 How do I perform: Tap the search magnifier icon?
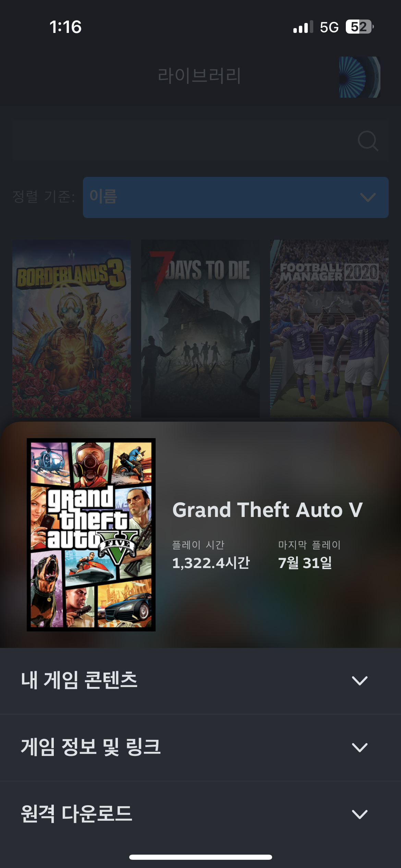pyautogui.click(x=368, y=141)
